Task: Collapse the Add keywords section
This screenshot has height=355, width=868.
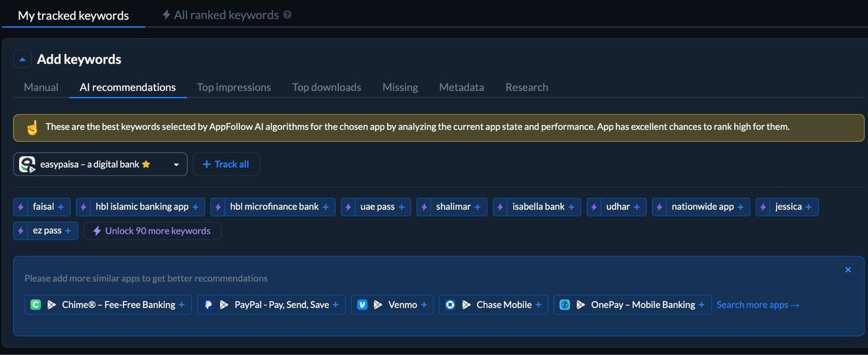Action: pyautogui.click(x=22, y=59)
